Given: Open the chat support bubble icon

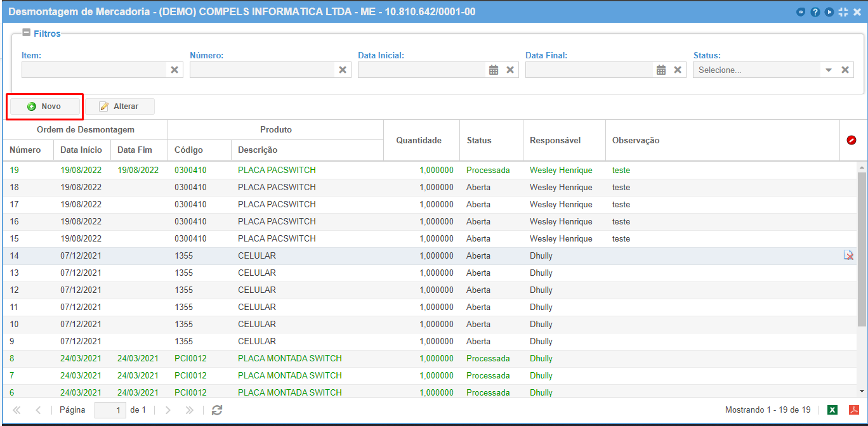Looking at the screenshot, I should pos(801,12).
